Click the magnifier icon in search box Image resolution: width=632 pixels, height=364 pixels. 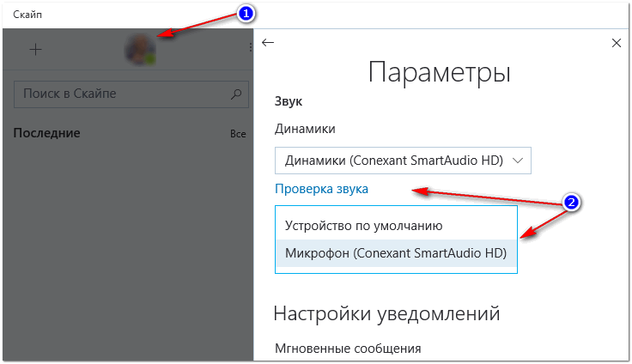tap(236, 94)
